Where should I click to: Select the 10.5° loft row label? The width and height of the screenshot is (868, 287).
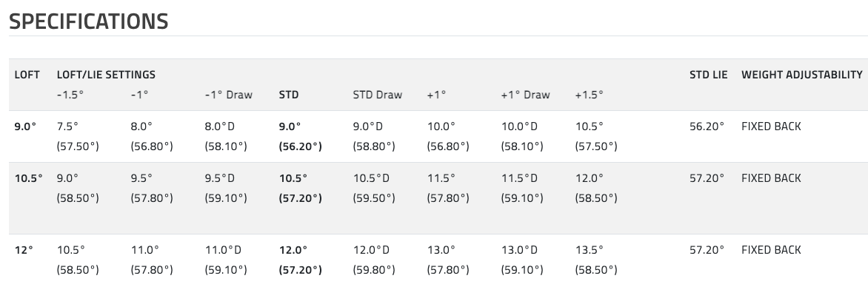[x=29, y=178]
